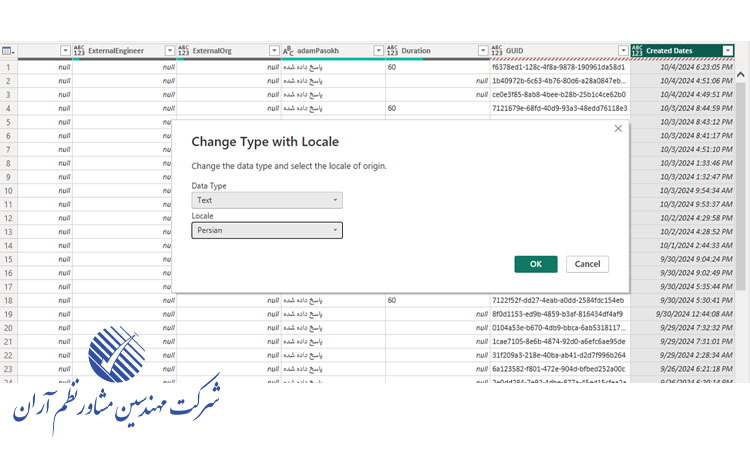Click Duration column data type icon
750x450 pixels.
tap(392, 50)
